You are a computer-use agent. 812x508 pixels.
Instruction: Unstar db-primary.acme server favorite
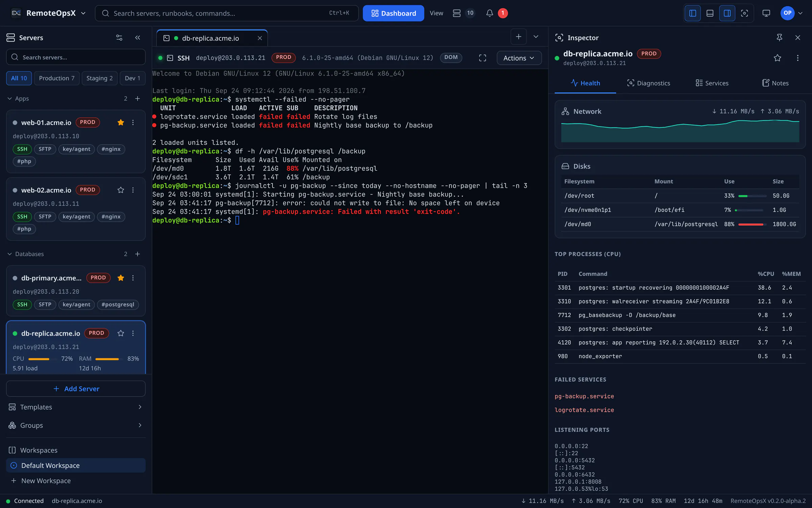120,278
